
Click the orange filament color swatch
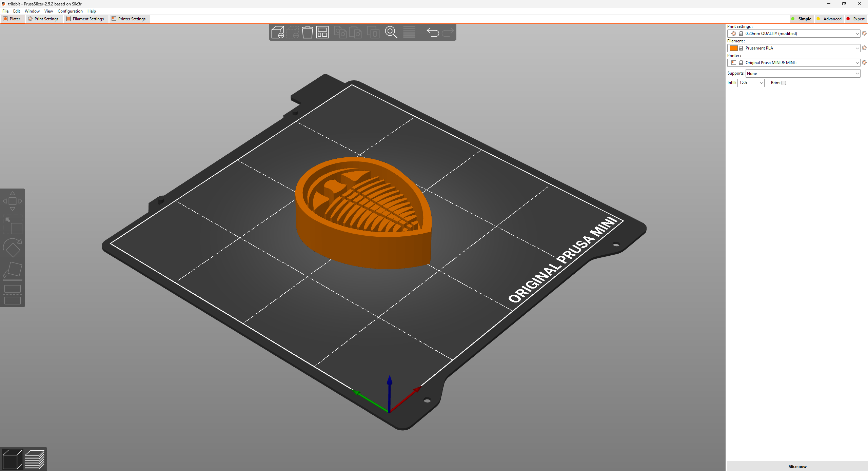[734, 48]
